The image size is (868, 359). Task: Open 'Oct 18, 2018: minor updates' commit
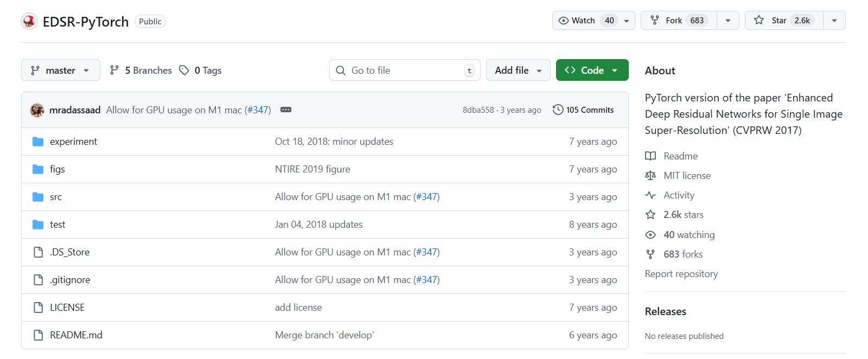click(x=334, y=142)
